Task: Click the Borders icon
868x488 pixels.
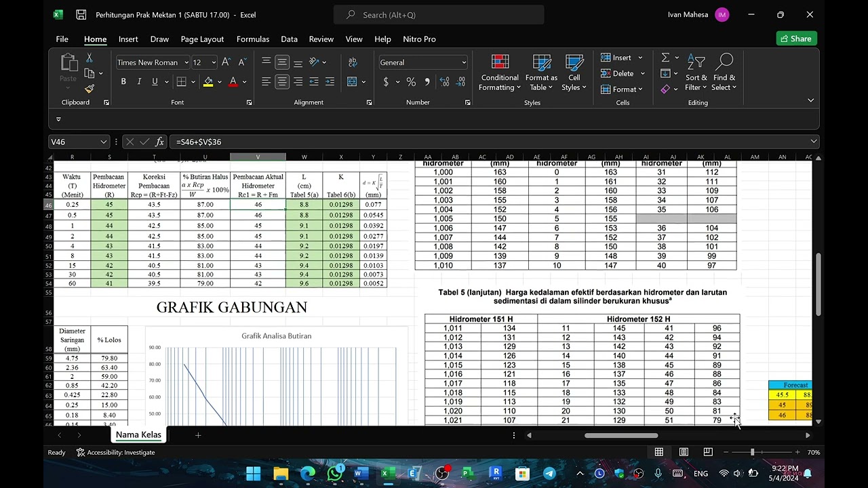Action: (x=181, y=82)
